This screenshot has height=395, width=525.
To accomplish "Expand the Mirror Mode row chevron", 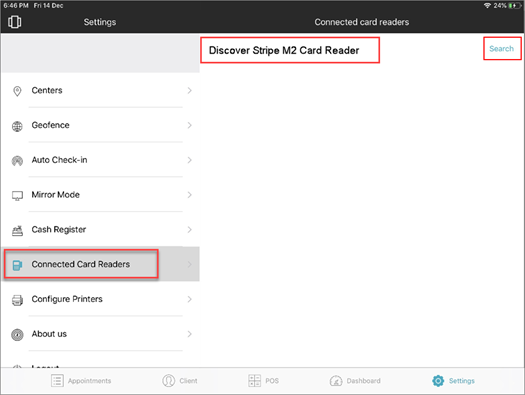I will [x=190, y=195].
